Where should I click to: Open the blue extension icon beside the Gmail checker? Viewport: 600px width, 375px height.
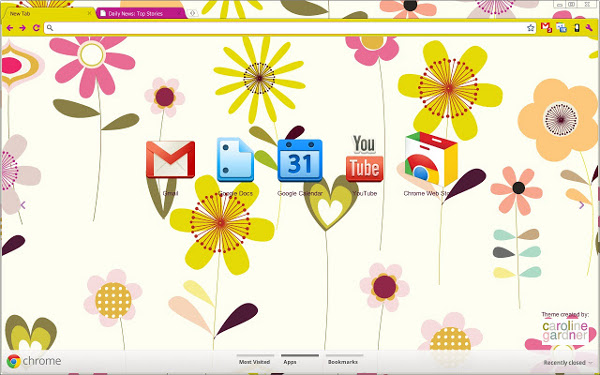[x=561, y=28]
